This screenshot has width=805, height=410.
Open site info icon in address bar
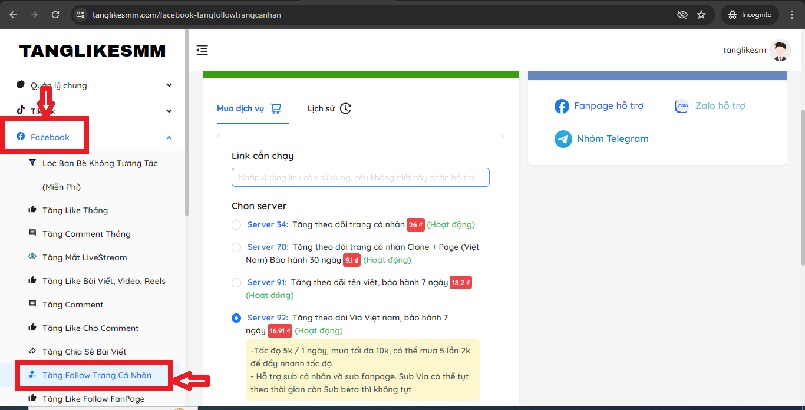coord(80,15)
